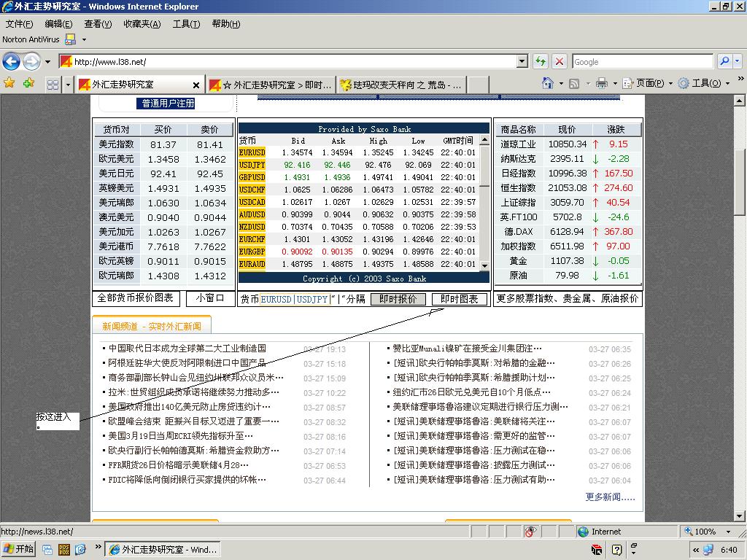747x560 pixels.
Task: Click the 开始 Start button
Action: 19,549
